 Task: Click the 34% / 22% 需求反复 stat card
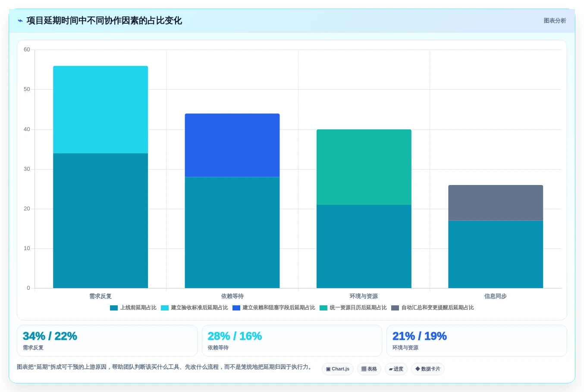tap(107, 341)
